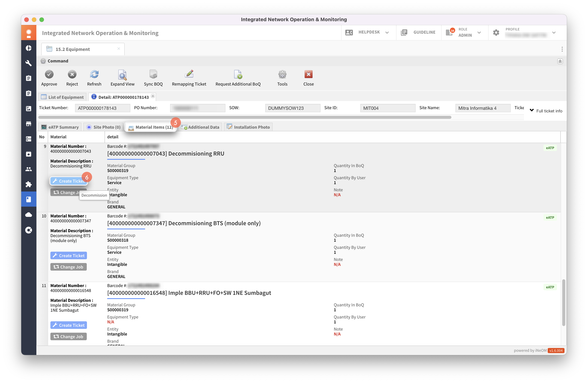Click the Ticket Number input field
Screen dimensions: 588x383
[102, 108]
